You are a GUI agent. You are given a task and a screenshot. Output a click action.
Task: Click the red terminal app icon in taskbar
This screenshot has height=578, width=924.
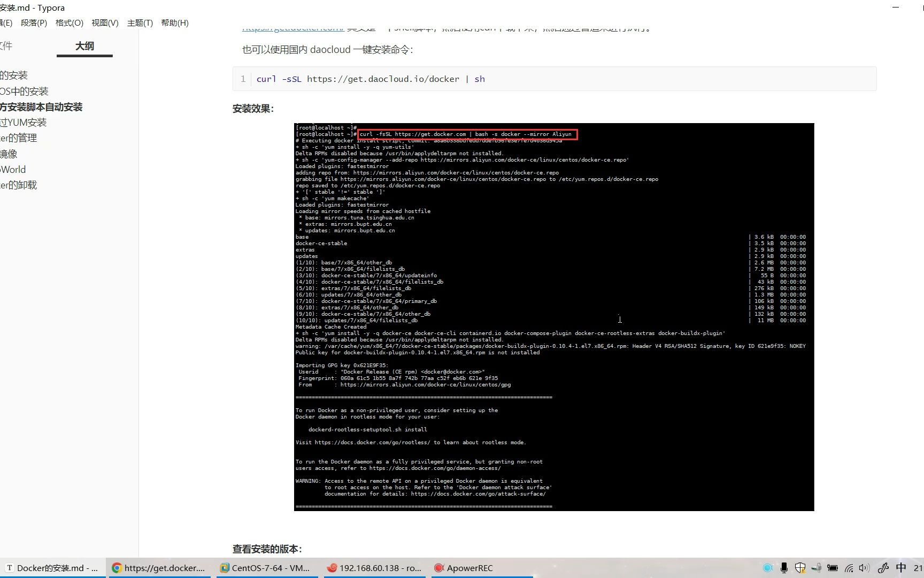pyautogui.click(x=332, y=568)
